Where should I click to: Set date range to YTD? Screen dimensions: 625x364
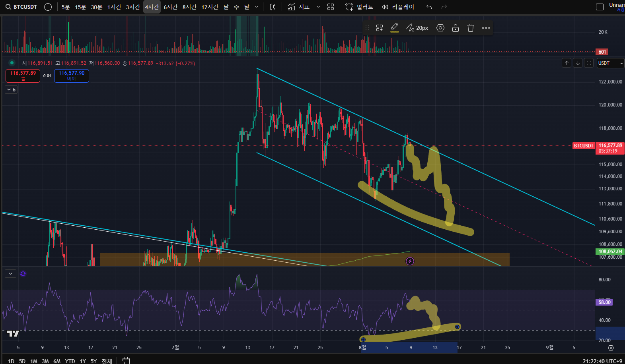[70, 361]
